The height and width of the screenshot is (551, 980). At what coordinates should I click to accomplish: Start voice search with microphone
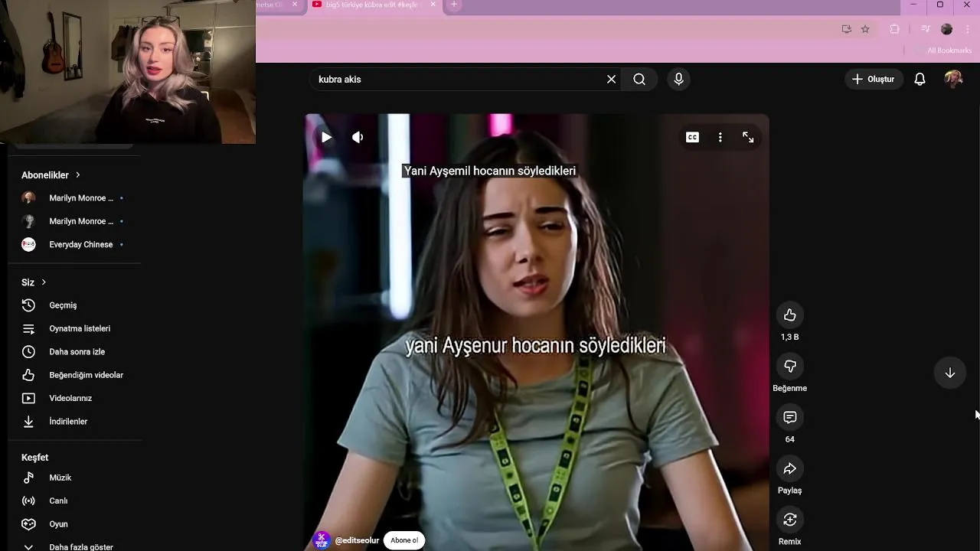(x=678, y=80)
